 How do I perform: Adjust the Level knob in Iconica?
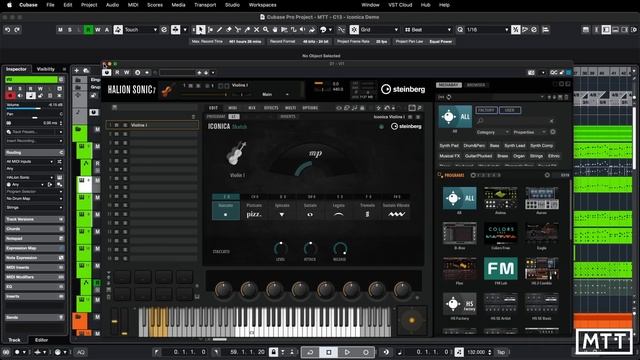281,249
